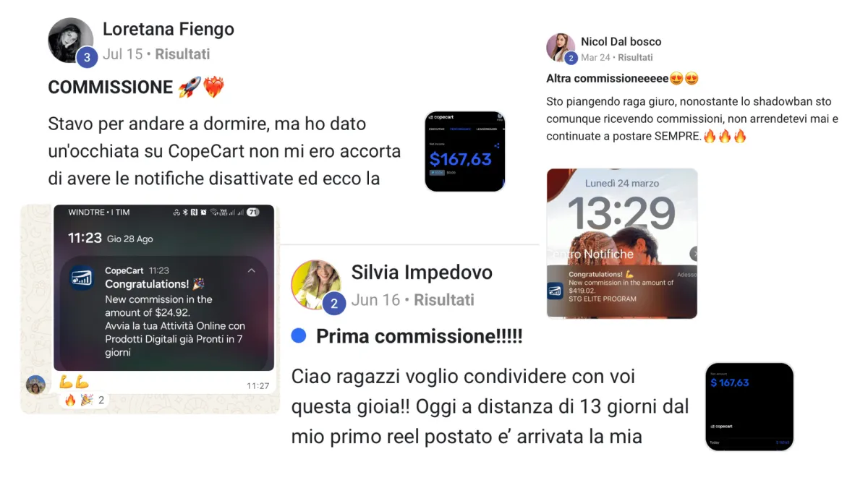Open Silvia Impedovo's name link
The height and width of the screenshot is (488, 868).
tap(422, 273)
